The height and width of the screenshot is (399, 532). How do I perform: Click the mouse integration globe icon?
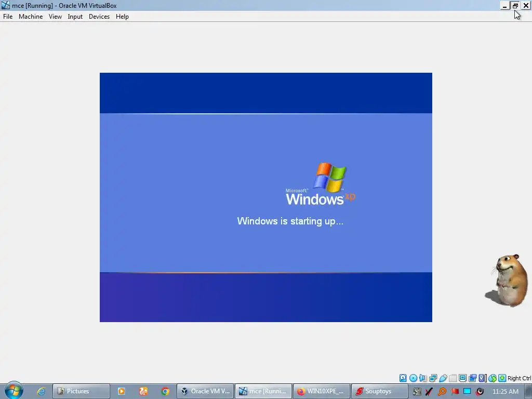[493, 378]
